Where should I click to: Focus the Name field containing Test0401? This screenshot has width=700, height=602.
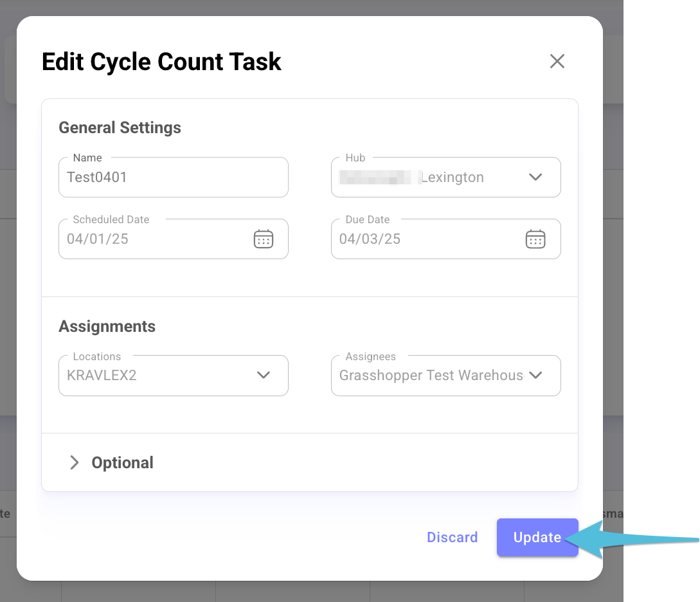coord(173,177)
